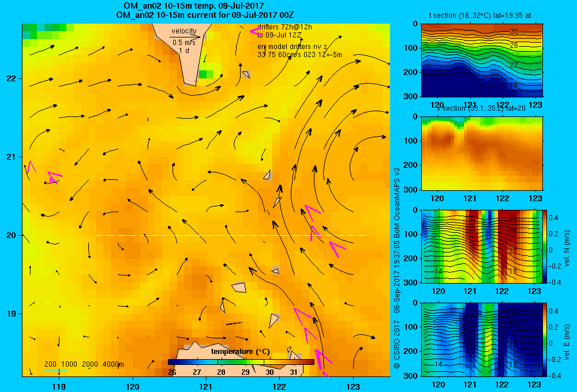Click the 'velocity' legend label
The width and height of the screenshot is (577, 392).
coord(183,31)
